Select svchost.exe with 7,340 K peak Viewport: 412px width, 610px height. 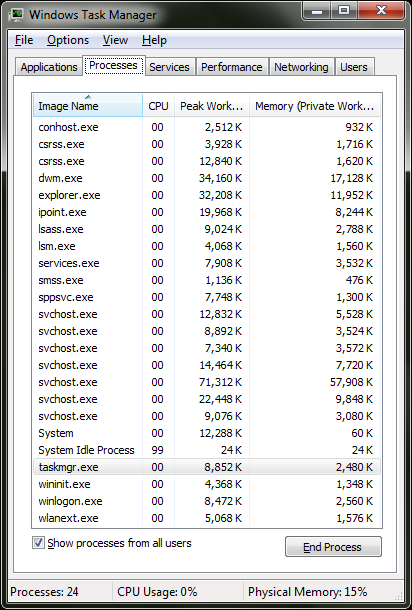tap(207, 348)
